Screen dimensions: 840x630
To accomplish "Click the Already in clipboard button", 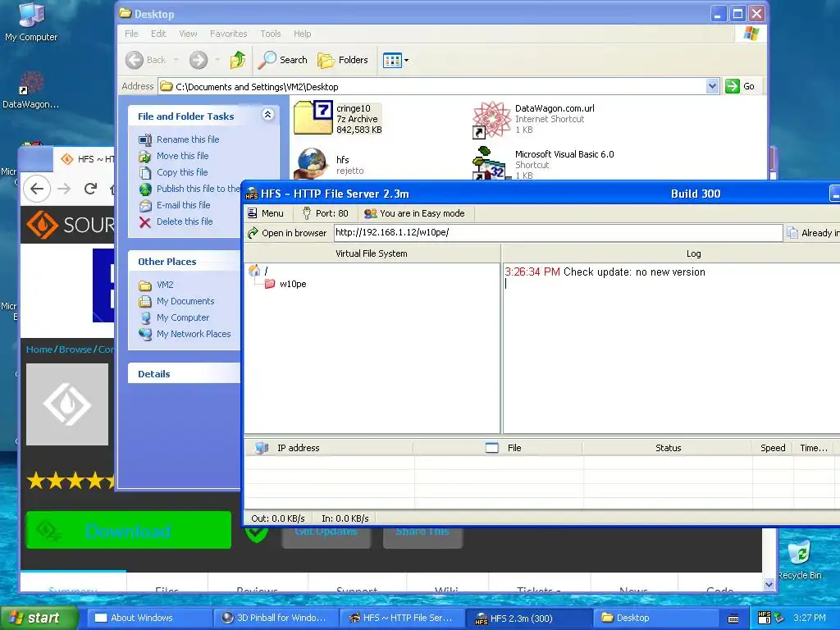I will (x=813, y=233).
